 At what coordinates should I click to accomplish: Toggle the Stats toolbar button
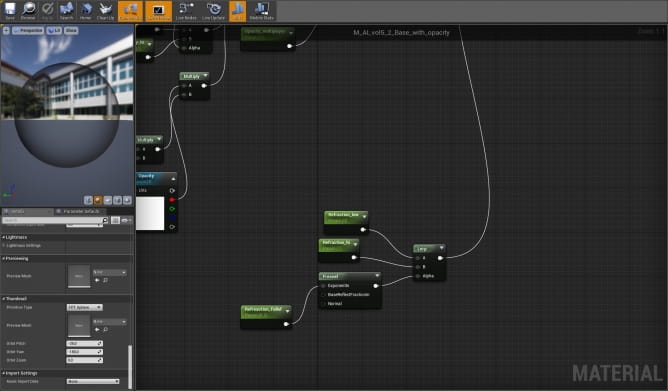(237, 11)
